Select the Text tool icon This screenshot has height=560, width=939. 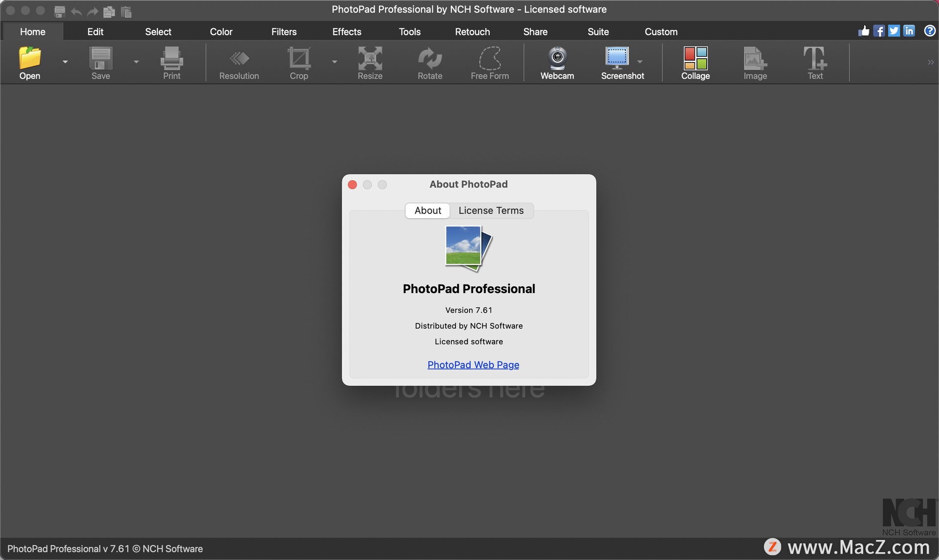[815, 58]
